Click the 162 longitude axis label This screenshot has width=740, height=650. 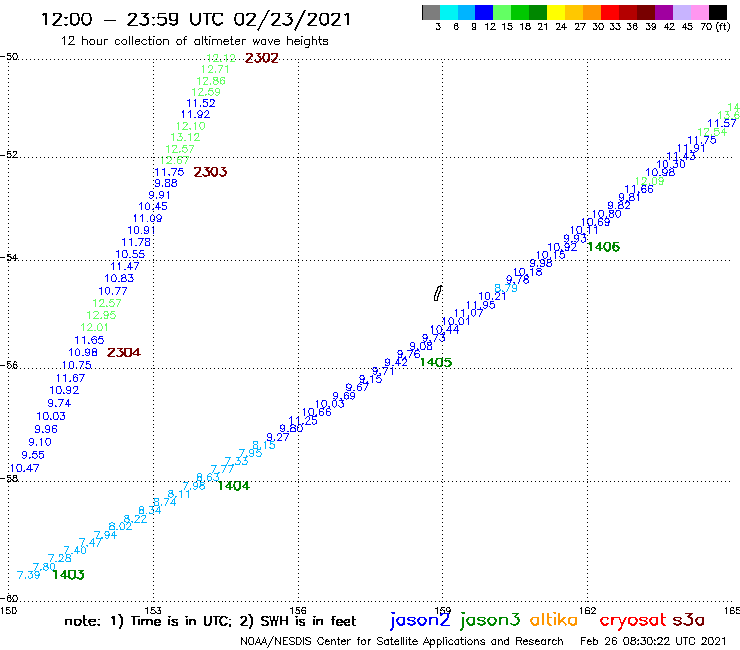(x=587, y=610)
